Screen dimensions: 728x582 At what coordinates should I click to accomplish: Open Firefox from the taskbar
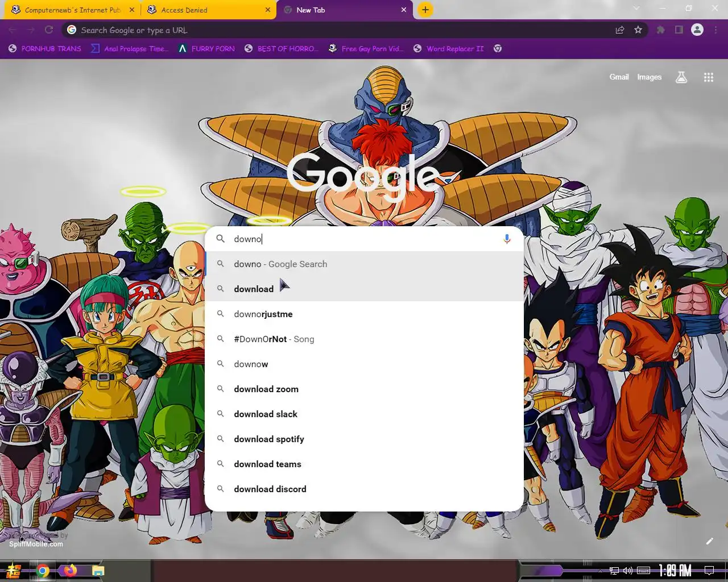(x=70, y=571)
